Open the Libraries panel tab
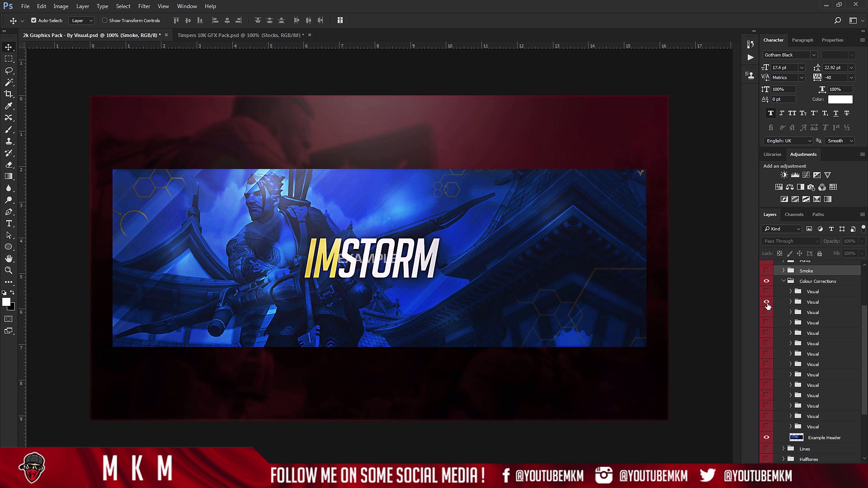The image size is (868, 488). [x=772, y=155]
